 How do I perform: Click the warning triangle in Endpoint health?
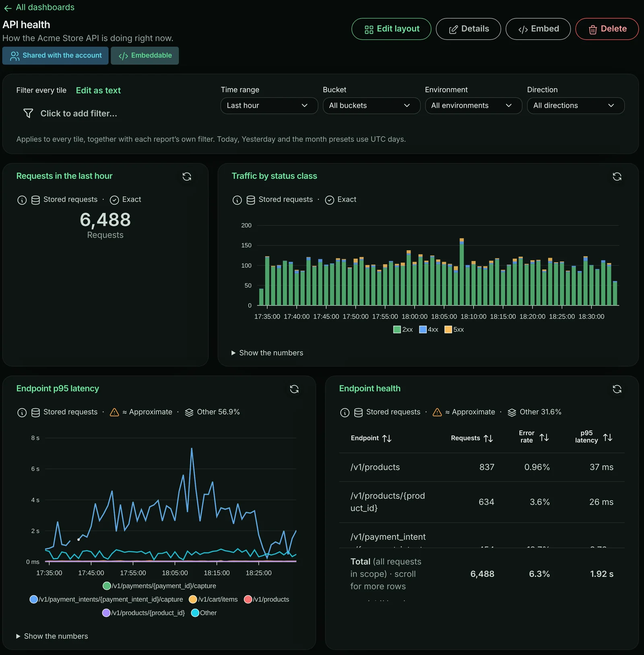tap(437, 412)
